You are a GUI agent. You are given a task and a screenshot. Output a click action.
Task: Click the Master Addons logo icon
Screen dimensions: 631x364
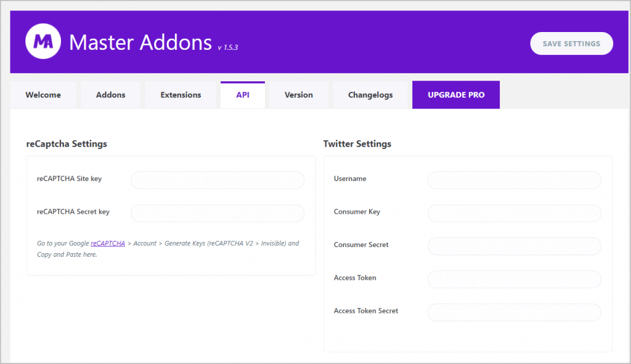43,42
